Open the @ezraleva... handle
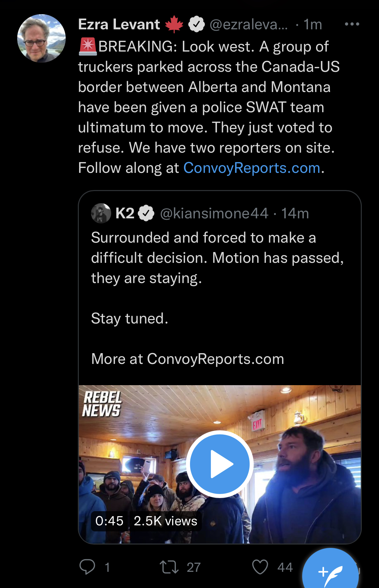This screenshot has height=588, width=379. pyautogui.click(x=249, y=24)
